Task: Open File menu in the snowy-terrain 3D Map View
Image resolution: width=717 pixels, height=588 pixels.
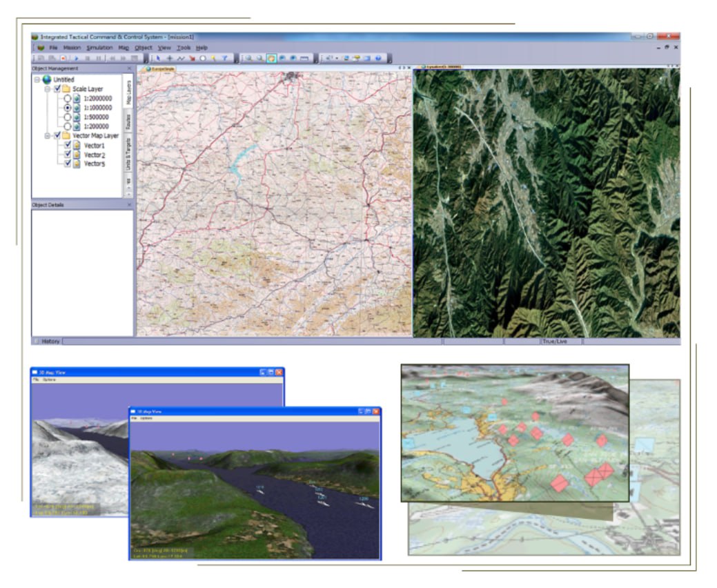Action: [36, 380]
